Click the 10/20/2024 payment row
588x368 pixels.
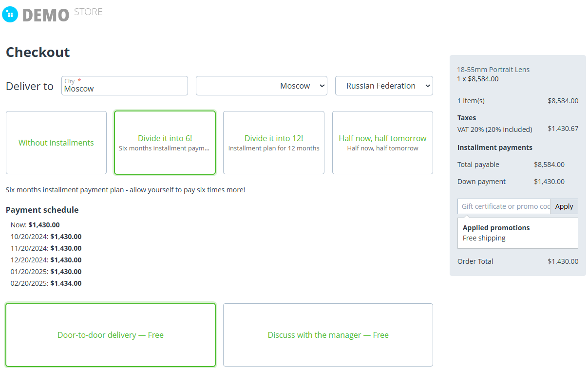[46, 237]
